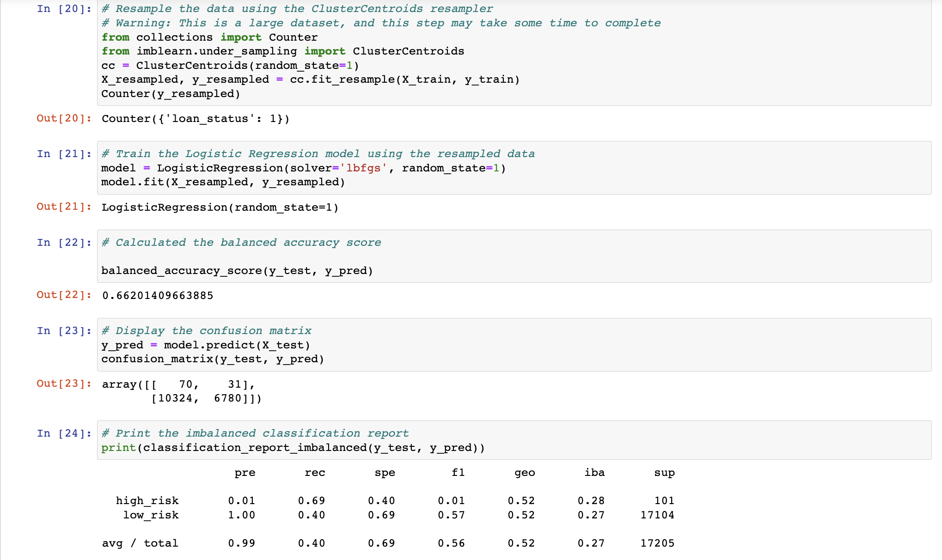Click the Out[23] prompt label
This screenshot has height=560, width=942.
point(63,383)
